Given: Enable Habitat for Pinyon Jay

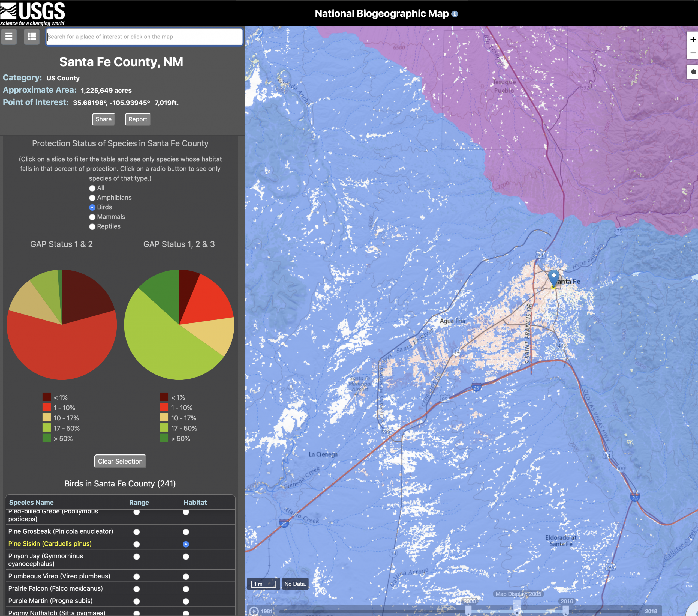Looking at the screenshot, I should coord(186,557).
